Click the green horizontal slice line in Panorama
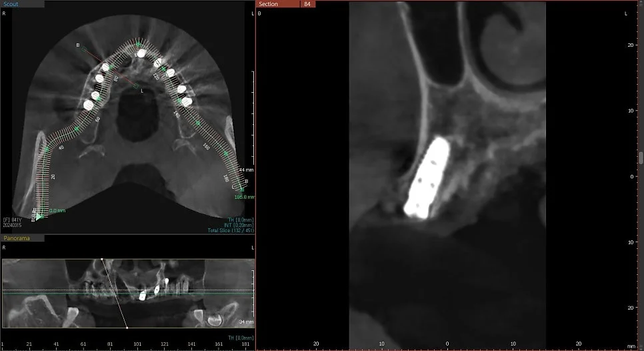 point(128,294)
